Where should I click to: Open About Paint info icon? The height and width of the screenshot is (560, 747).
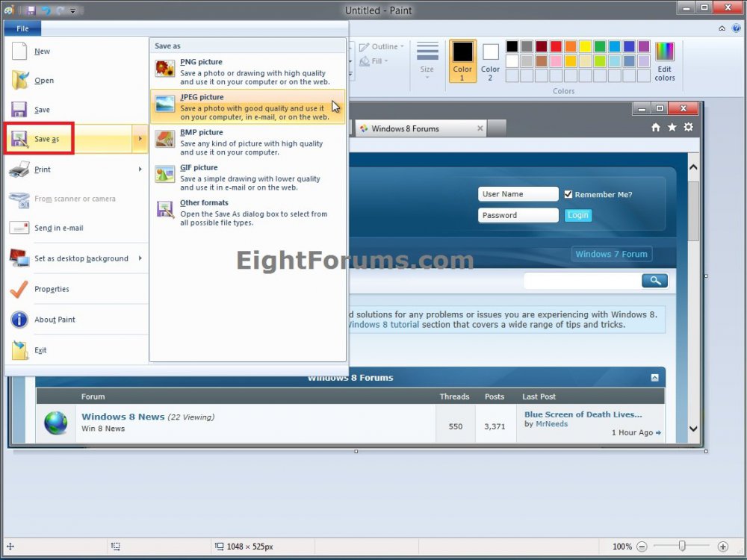coord(19,320)
